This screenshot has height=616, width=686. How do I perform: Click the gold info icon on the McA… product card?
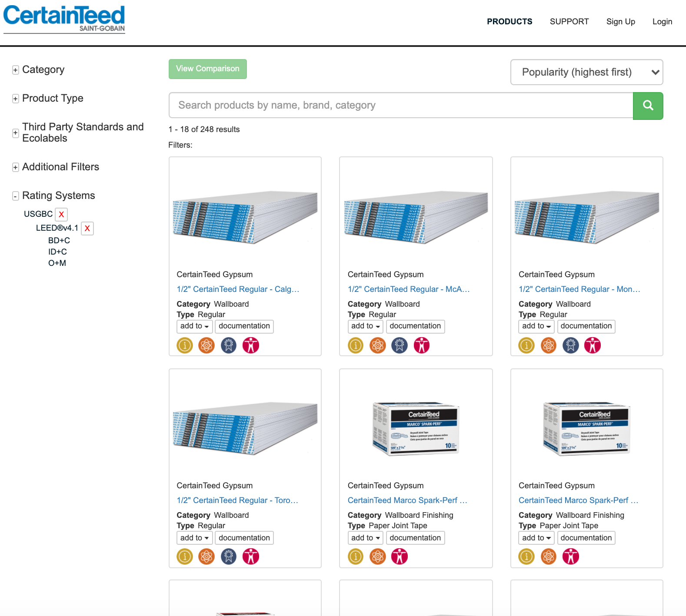pos(356,345)
